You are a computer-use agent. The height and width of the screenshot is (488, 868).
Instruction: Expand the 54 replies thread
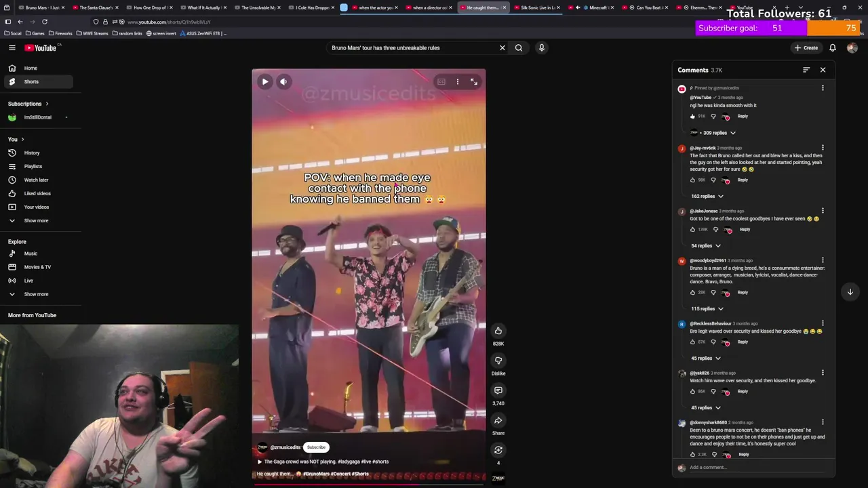coord(706,245)
